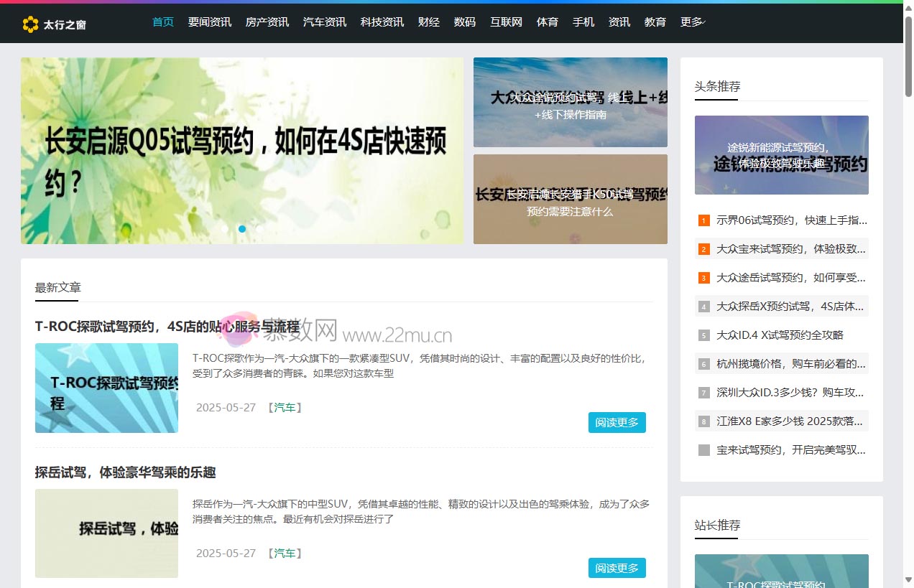The width and height of the screenshot is (914, 588).
Task: Open the 探岳试驾，体验豪华驾乘的乐趣 article title
Action: pos(126,472)
